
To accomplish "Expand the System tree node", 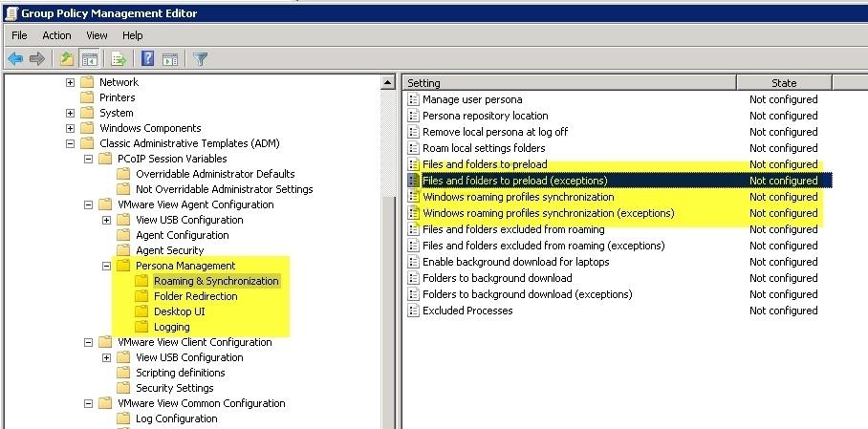I will point(71,113).
